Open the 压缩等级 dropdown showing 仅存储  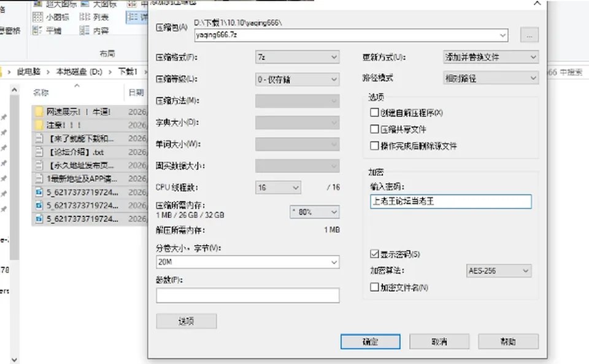click(297, 79)
